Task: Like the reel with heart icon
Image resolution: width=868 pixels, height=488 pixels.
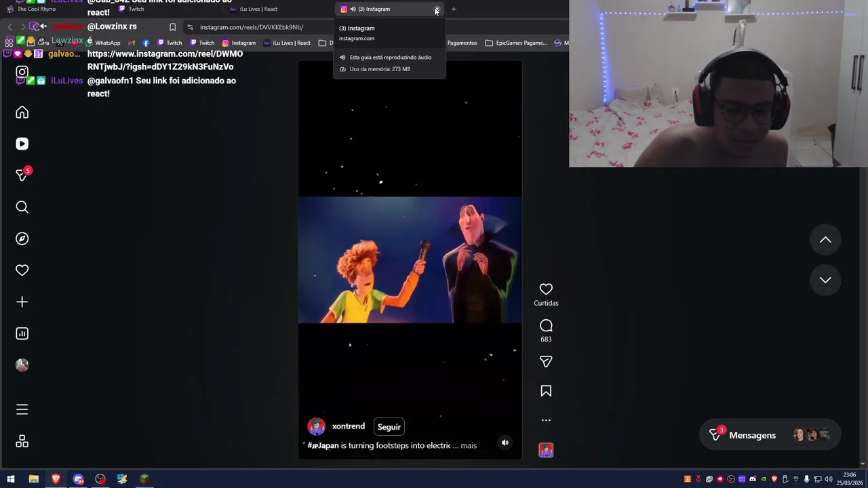Action: click(546, 289)
